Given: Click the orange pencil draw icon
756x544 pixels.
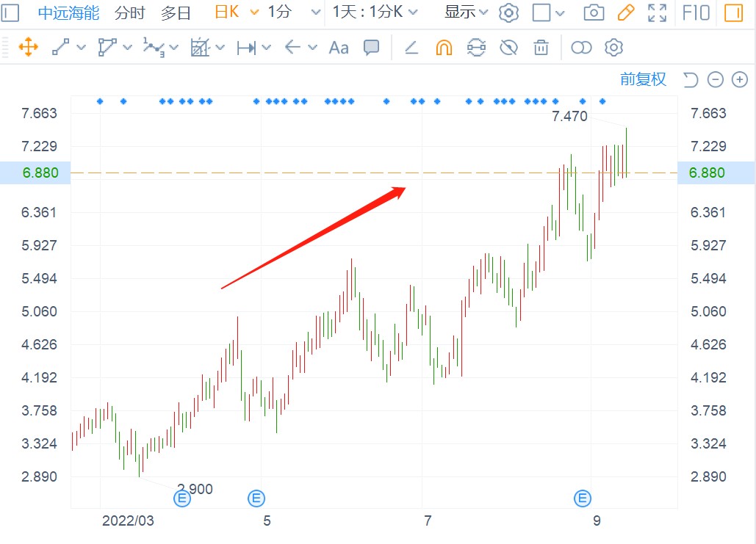Looking at the screenshot, I should (x=625, y=12).
